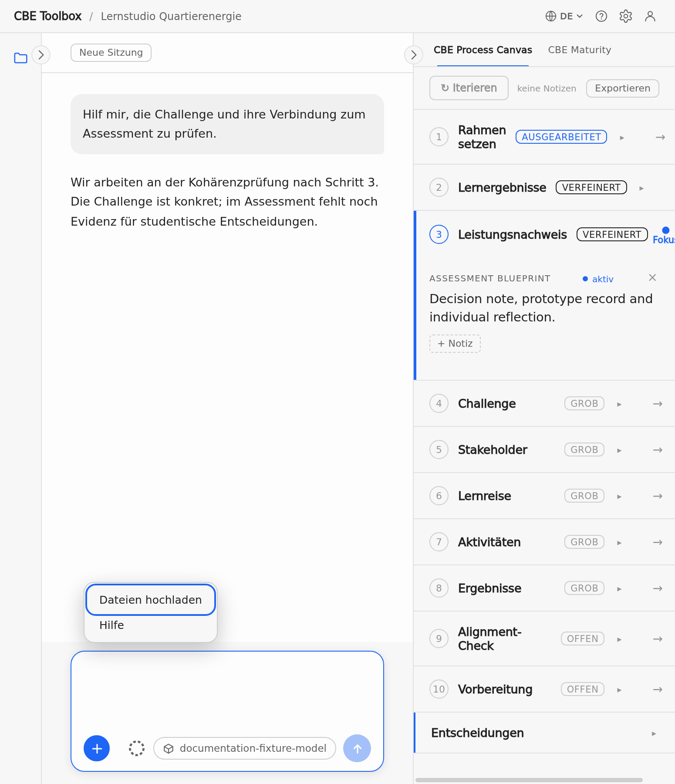This screenshot has width=675, height=784.
Task: Expand the Alignment-Check step triangle
Action: [619, 639]
